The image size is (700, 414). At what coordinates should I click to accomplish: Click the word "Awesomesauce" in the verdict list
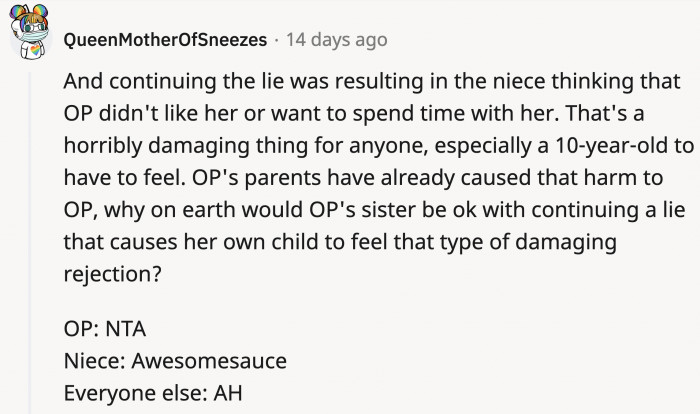pos(209,361)
